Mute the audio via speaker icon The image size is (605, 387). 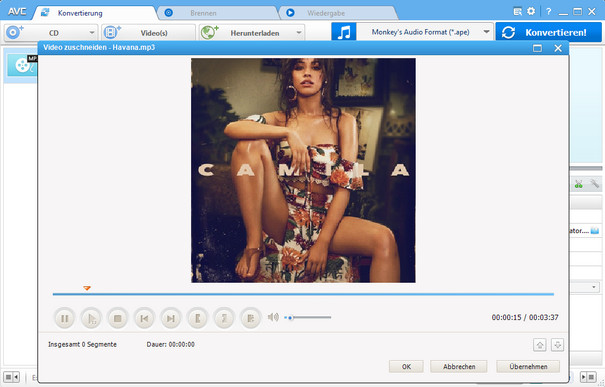(273, 317)
